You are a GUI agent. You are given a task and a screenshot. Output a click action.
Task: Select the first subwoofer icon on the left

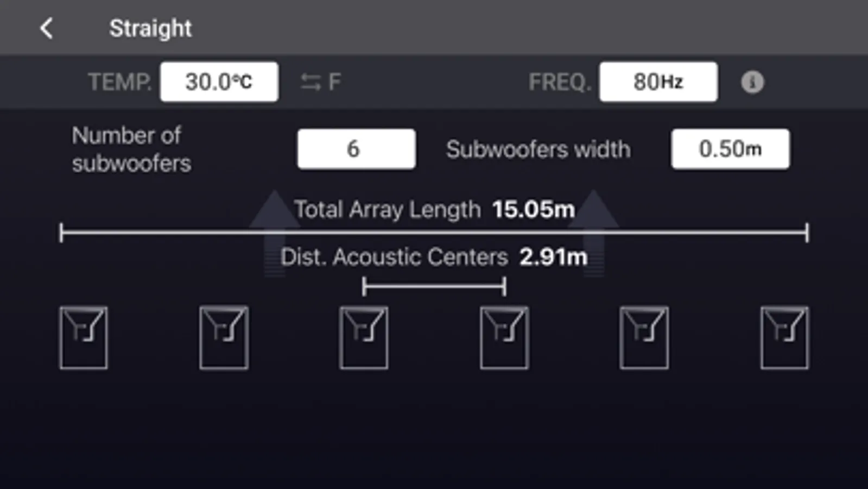tap(84, 337)
